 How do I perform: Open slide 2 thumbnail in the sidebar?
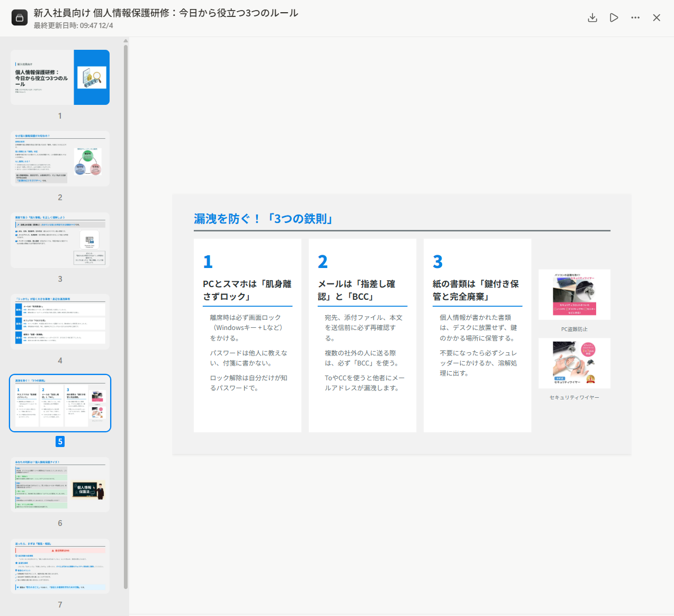[60, 158]
